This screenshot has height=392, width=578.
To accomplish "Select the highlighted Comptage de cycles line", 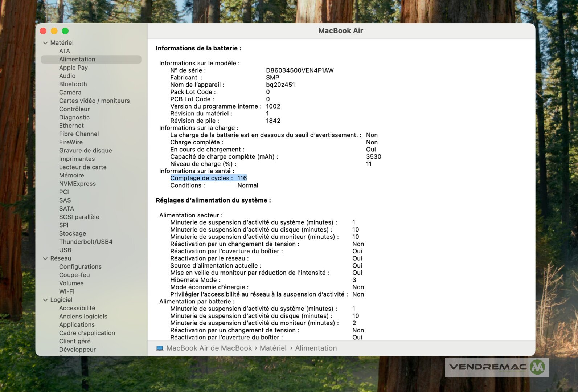I will 208,178.
